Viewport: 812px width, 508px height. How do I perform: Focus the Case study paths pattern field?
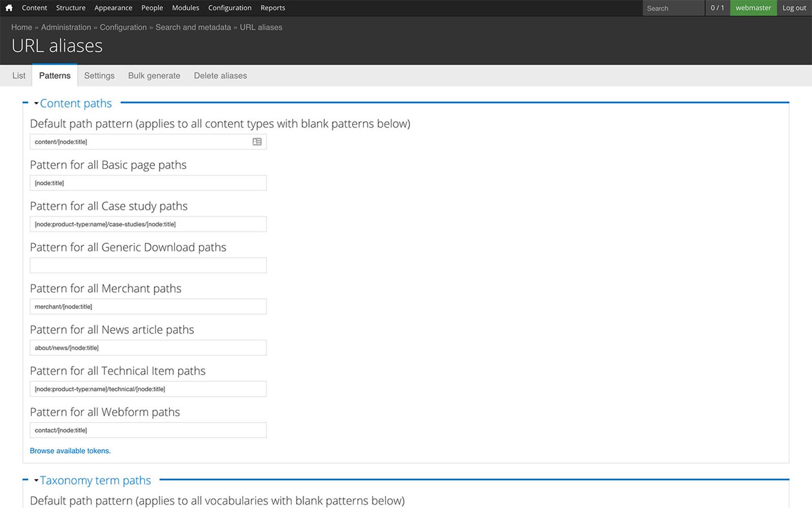tap(148, 224)
